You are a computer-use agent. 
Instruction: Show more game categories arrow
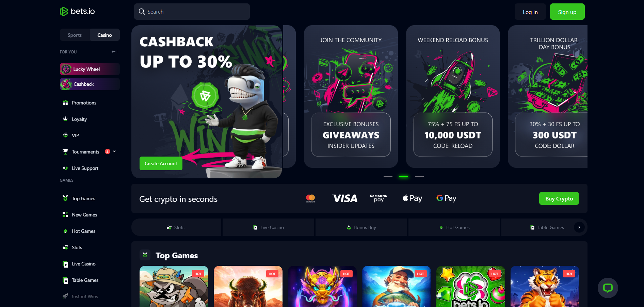click(579, 227)
